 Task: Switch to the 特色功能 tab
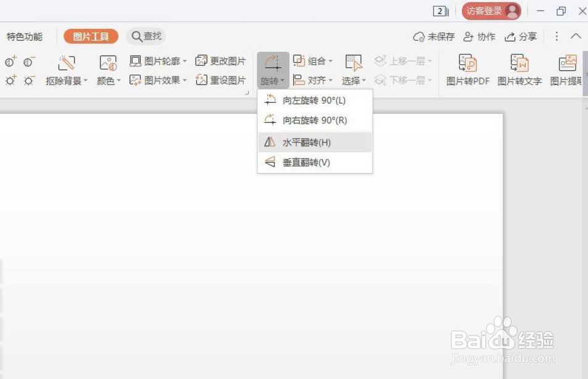[24, 36]
